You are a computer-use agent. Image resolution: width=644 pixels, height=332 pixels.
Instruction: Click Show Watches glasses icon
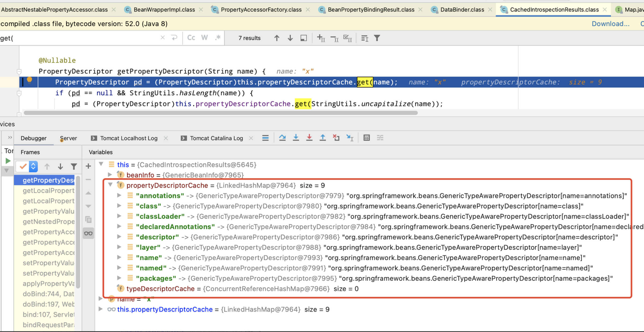pos(88,233)
